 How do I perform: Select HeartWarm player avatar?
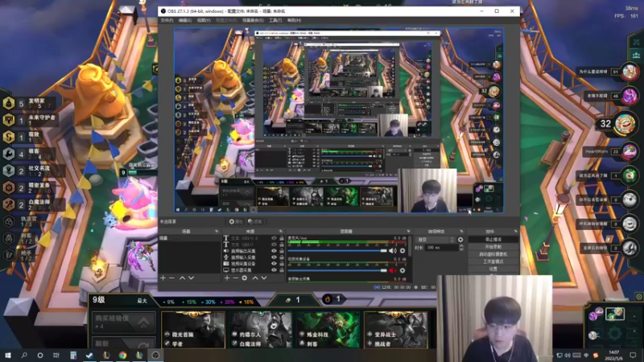tap(630, 151)
